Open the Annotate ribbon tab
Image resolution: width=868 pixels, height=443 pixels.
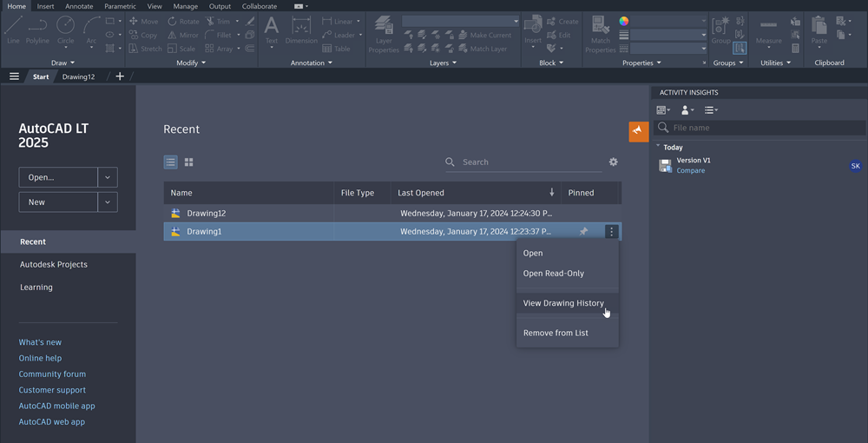click(79, 6)
